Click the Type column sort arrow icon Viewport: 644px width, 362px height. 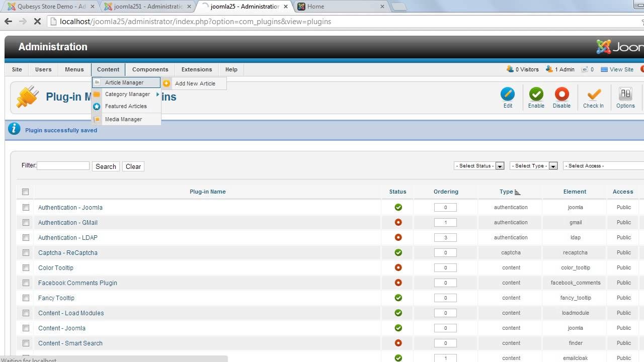point(517,192)
